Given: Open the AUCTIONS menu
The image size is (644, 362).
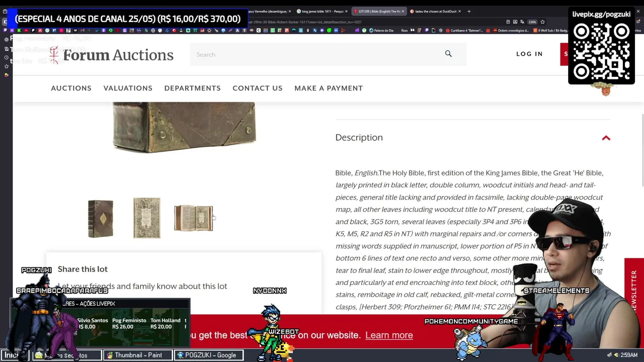Looking at the screenshot, I should pyautogui.click(x=71, y=88).
